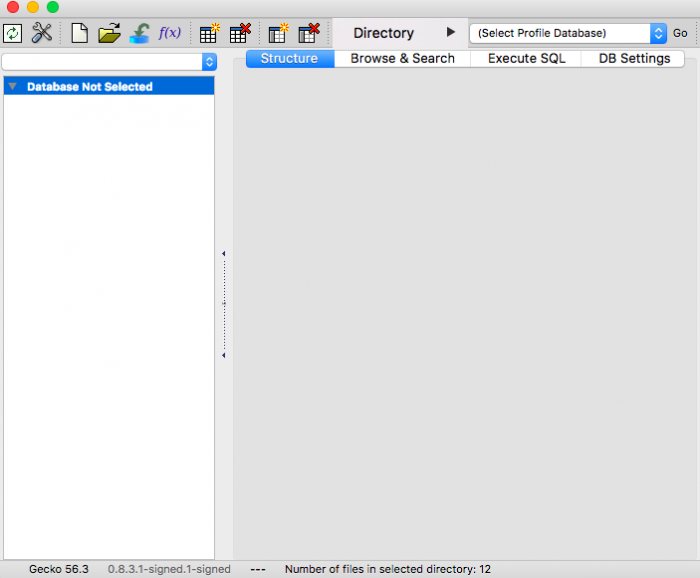The image size is (700, 578).
Task: Switch to the DB Settings tab
Action: (634, 58)
